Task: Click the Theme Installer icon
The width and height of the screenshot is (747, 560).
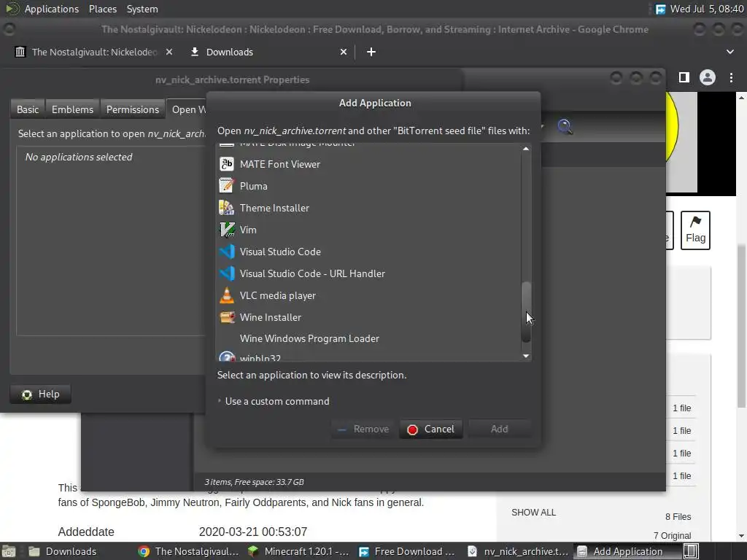Action: tap(227, 208)
